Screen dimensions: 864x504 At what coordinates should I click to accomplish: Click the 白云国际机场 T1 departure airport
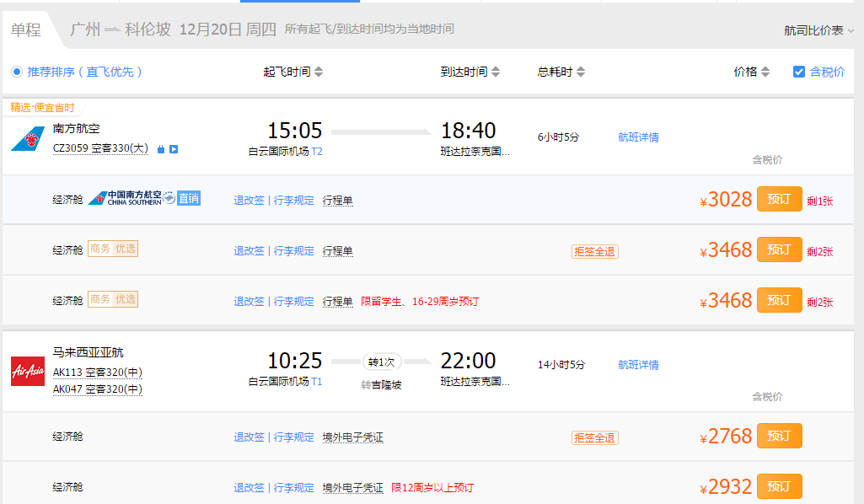click(x=286, y=382)
